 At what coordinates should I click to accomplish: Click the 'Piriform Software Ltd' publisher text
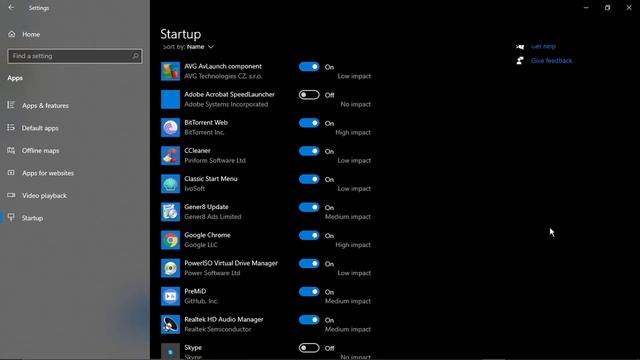click(215, 160)
